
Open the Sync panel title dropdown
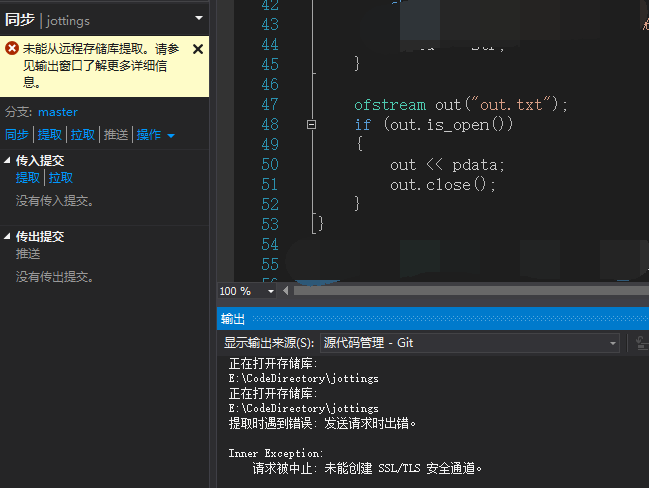click(199, 18)
